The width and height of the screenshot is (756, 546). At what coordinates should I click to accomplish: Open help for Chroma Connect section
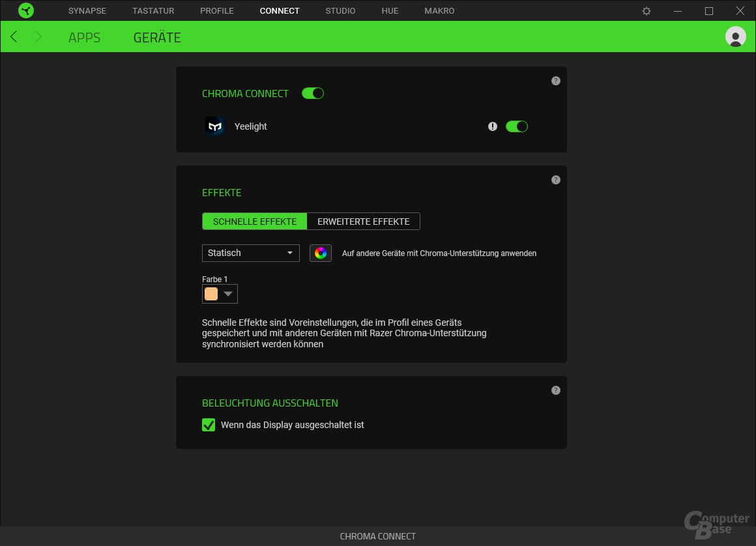[x=555, y=80]
